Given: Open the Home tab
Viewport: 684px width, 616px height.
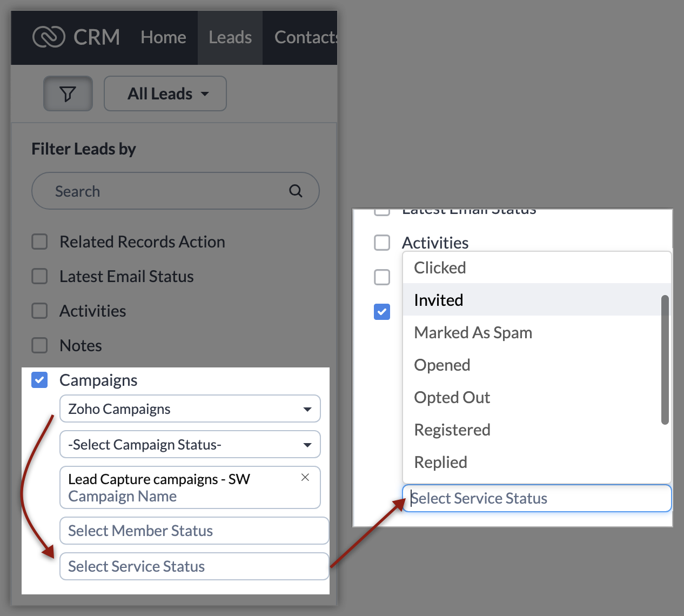Looking at the screenshot, I should 163,37.
